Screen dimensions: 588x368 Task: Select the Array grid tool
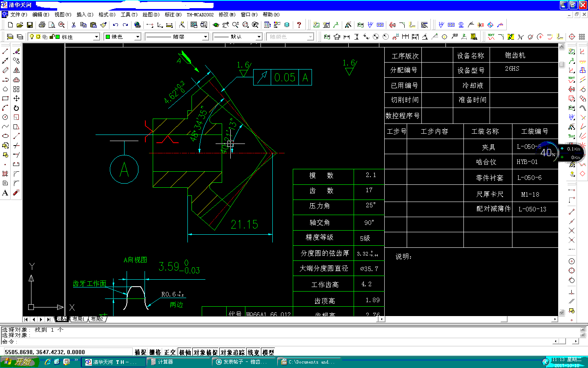coord(16,89)
